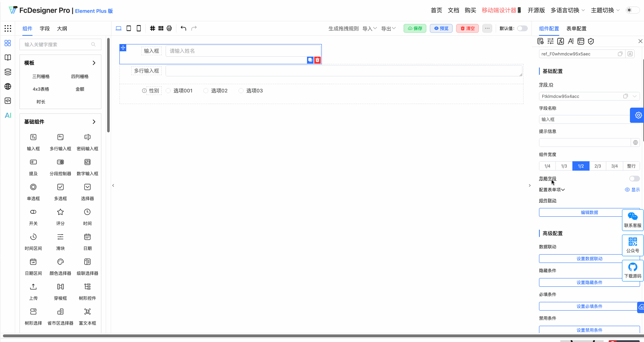Viewport: 644px width, 342px height.
Task: Switch to mobile phone preview mode
Action: tap(139, 28)
